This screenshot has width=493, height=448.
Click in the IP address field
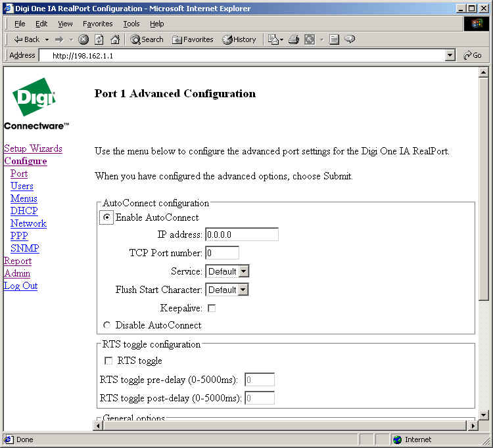[x=241, y=235]
